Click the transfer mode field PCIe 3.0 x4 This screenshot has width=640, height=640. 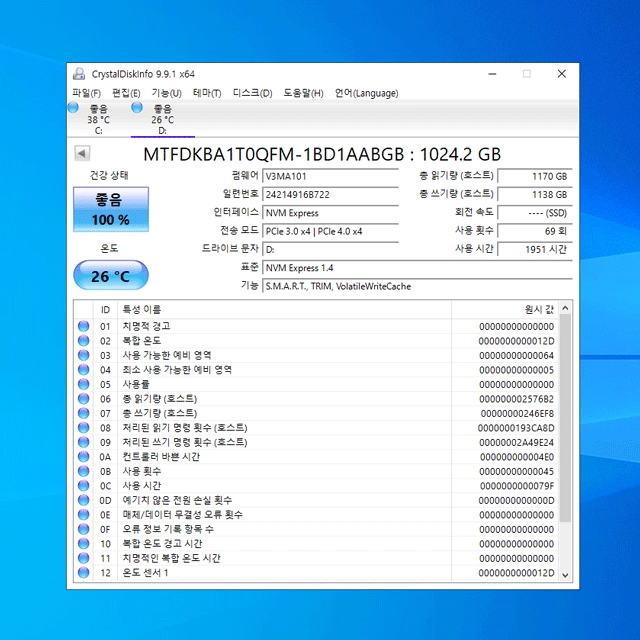(x=330, y=231)
